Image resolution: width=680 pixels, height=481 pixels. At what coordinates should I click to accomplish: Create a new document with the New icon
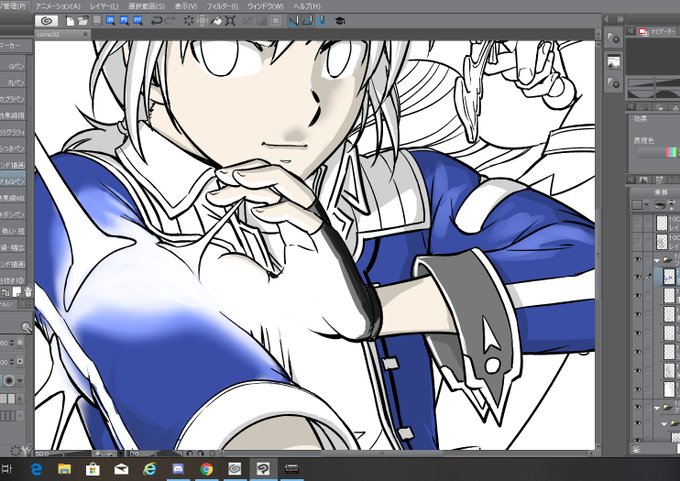70,21
